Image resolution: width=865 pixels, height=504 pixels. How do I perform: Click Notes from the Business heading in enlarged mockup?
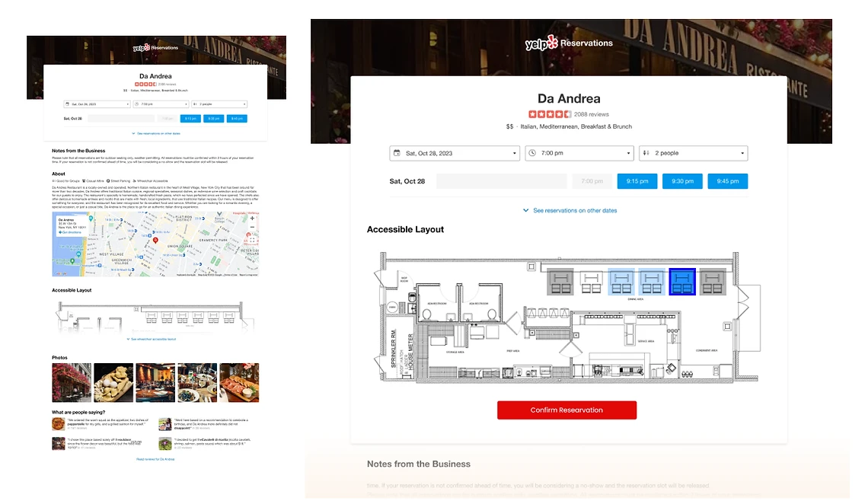coord(419,464)
